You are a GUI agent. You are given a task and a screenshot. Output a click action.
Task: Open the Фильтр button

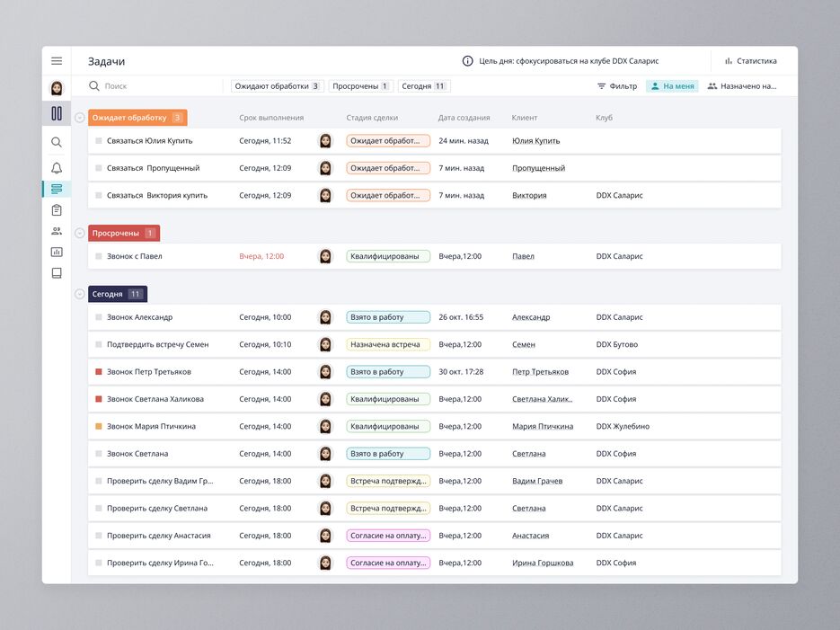click(617, 86)
